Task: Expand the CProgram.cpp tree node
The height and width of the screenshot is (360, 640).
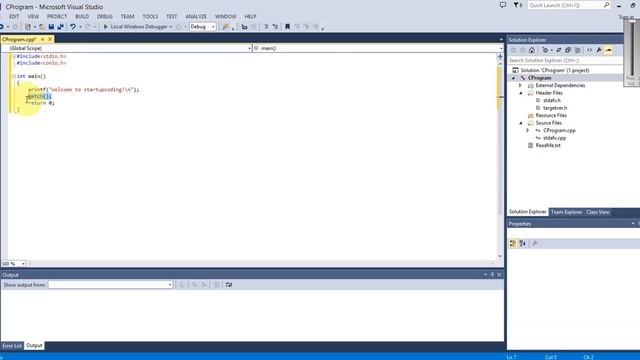Action: pyautogui.click(x=527, y=130)
